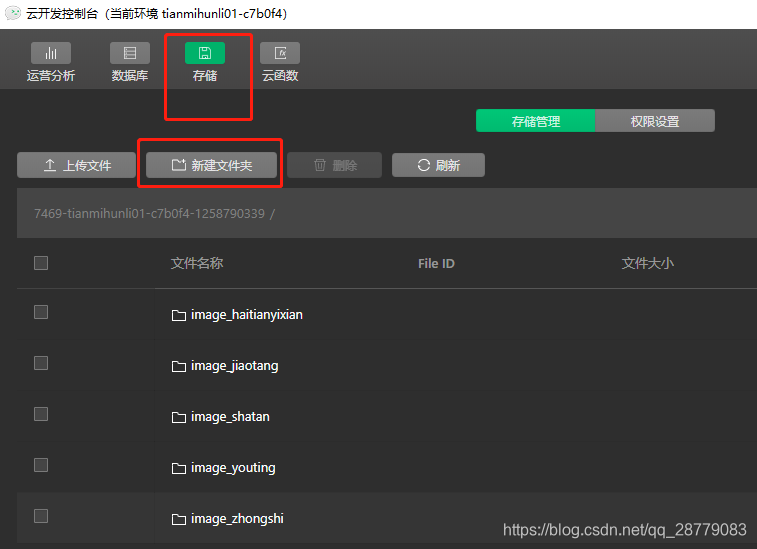Click the folder icon beside image_jiaotang
Image resolution: width=757 pixels, height=549 pixels.
pos(179,366)
